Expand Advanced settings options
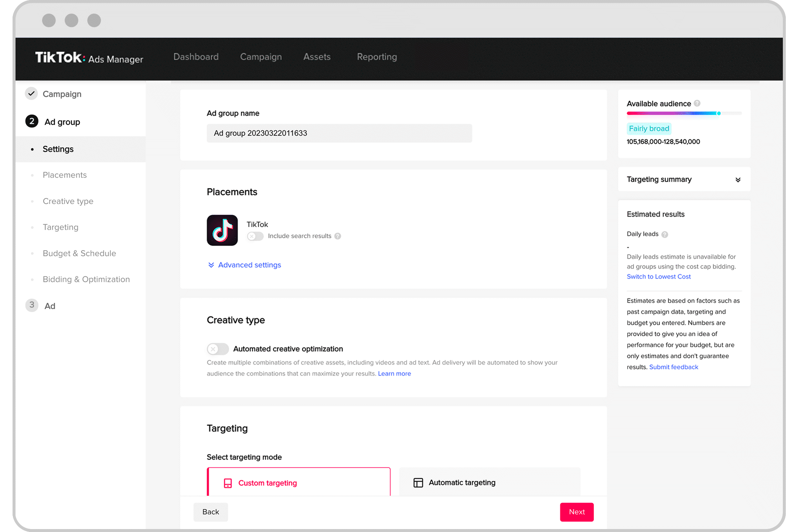Screen dimensions: 798x532 (244, 265)
